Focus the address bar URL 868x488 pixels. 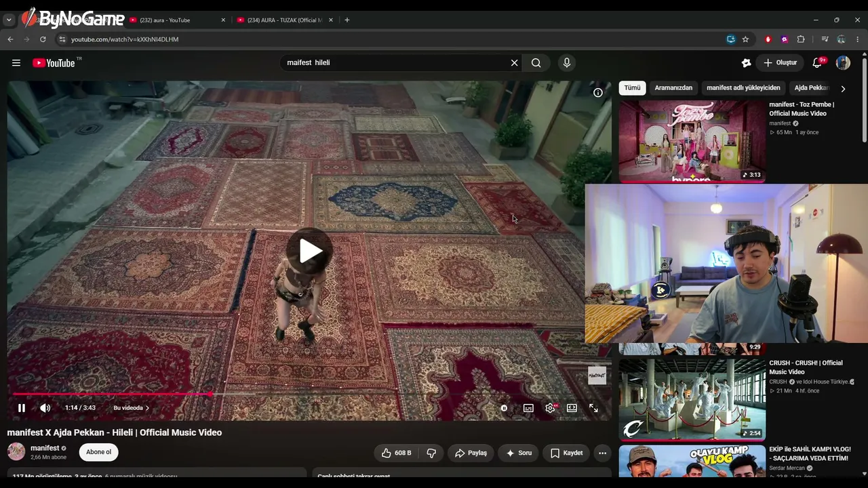tap(125, 39)
